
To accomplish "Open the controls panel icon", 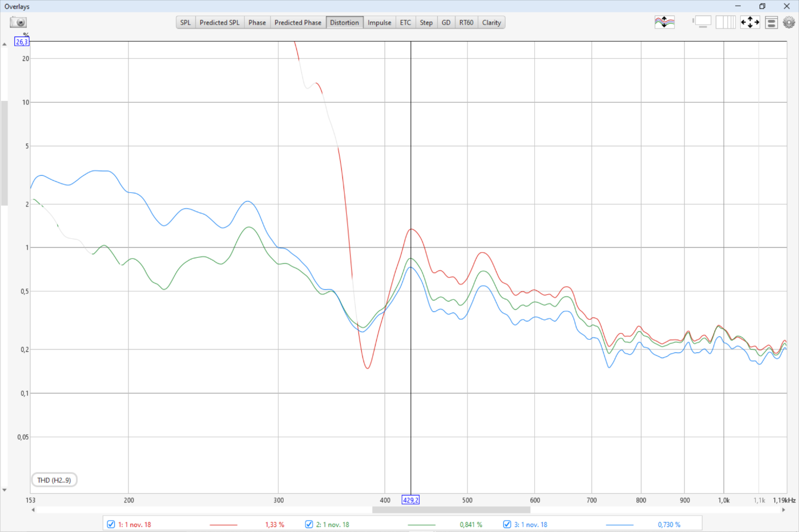I will 771,23.
